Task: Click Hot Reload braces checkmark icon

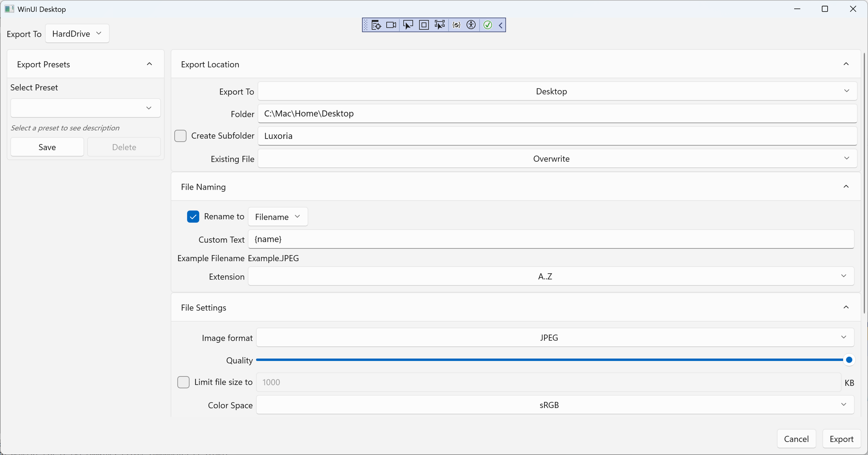Action: click(x=456, y=25)
